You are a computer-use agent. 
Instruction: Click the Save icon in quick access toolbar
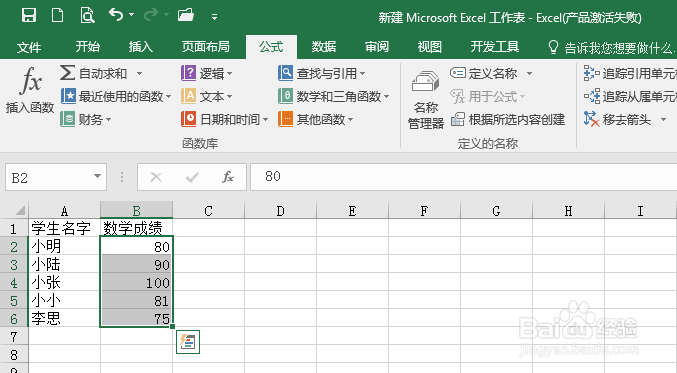click(29, 16)
